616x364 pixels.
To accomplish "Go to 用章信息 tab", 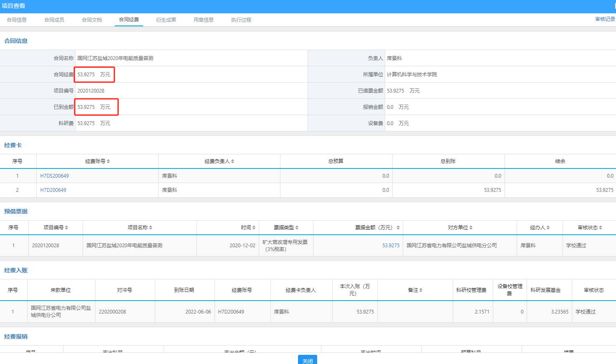I will tap(204, 20).
